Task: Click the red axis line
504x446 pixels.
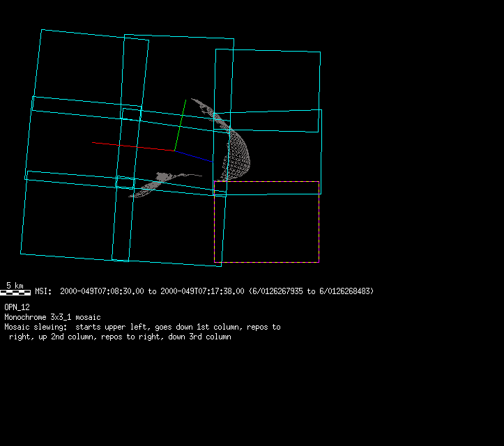Action: 132,146
